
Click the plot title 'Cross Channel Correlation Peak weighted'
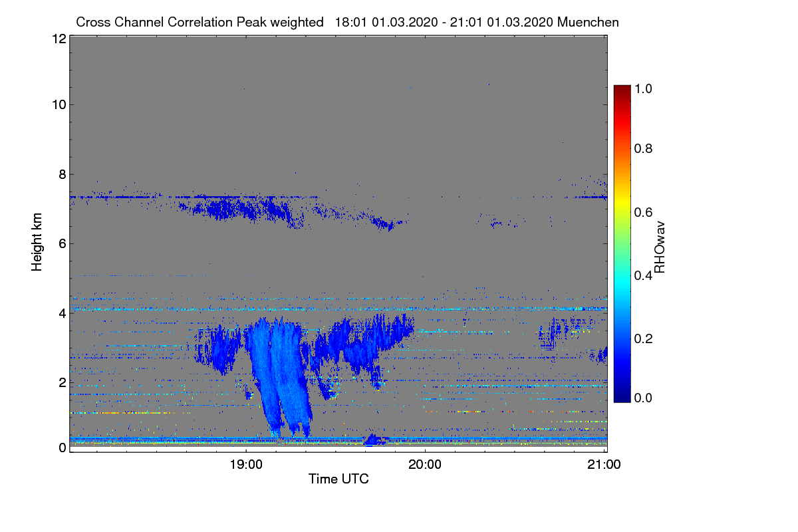click(199, 22)
